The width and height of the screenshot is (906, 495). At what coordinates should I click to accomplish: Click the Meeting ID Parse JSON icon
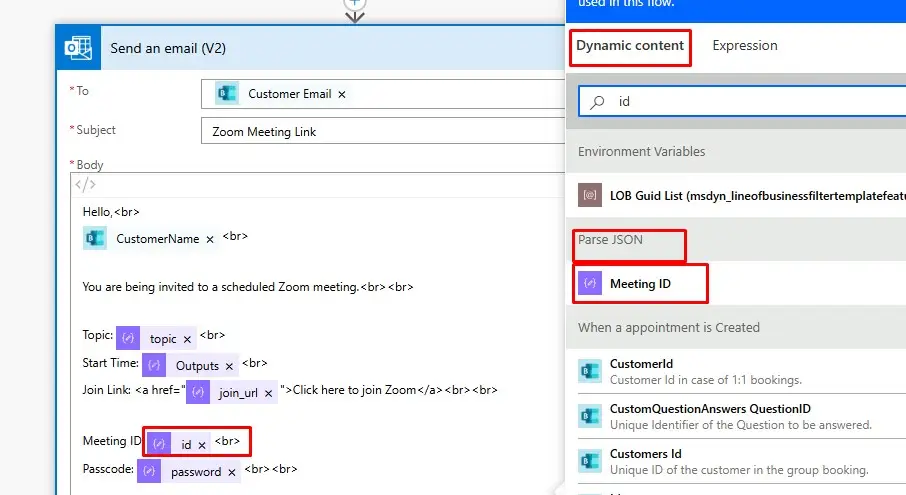pyautogui.click(x=590, y=284)
